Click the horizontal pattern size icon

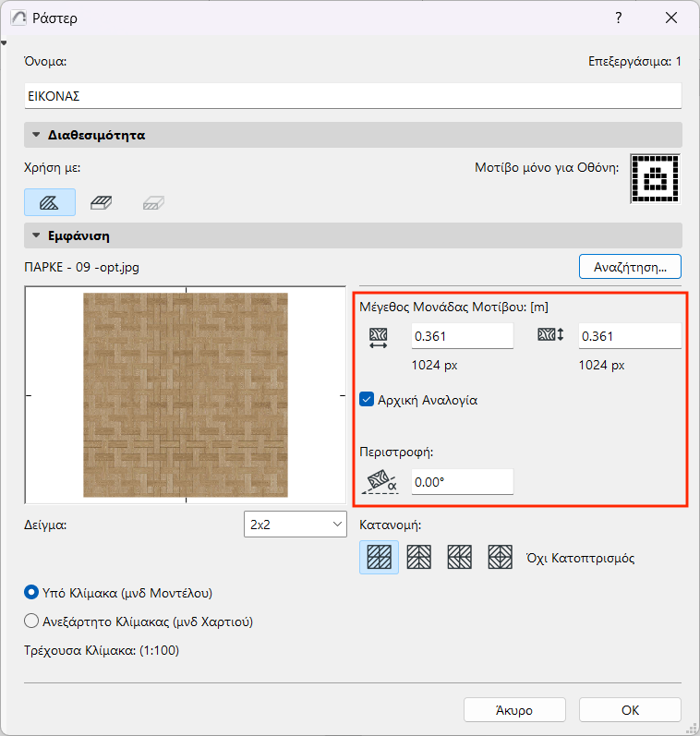pyautogui.click(x=379, y=338)
